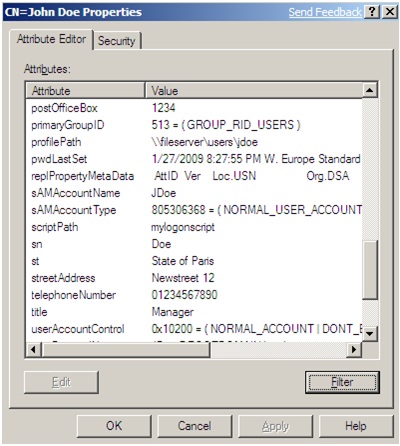The width and height of the screenshot is (400, 446).
Task: Click the vertical scrollbar thumb
Action: click(x=370, y=270)
